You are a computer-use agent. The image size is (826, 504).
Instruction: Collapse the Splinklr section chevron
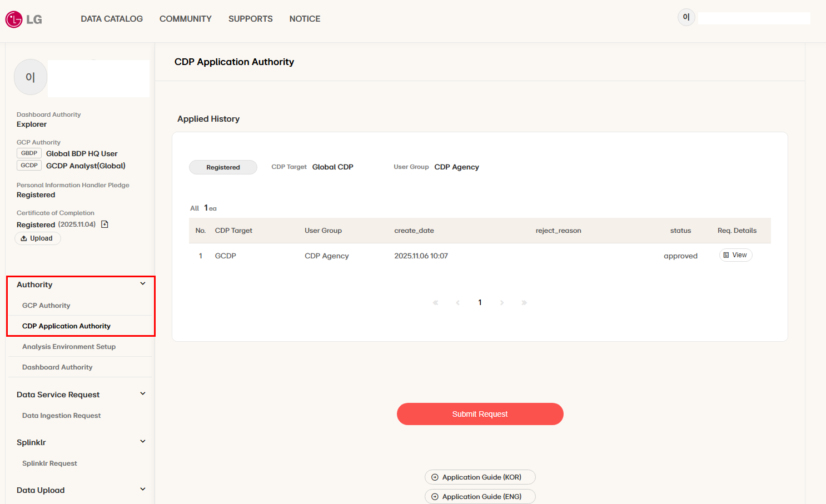click(x=143, y=442)
